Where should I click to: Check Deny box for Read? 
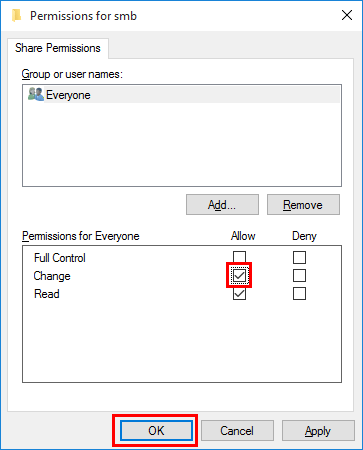pos(299,294)
